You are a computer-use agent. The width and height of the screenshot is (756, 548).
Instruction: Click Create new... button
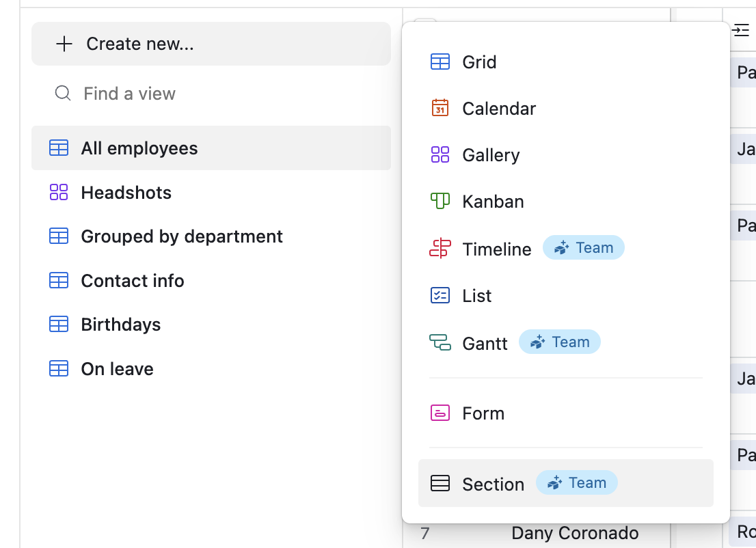(x=211, y=44)
